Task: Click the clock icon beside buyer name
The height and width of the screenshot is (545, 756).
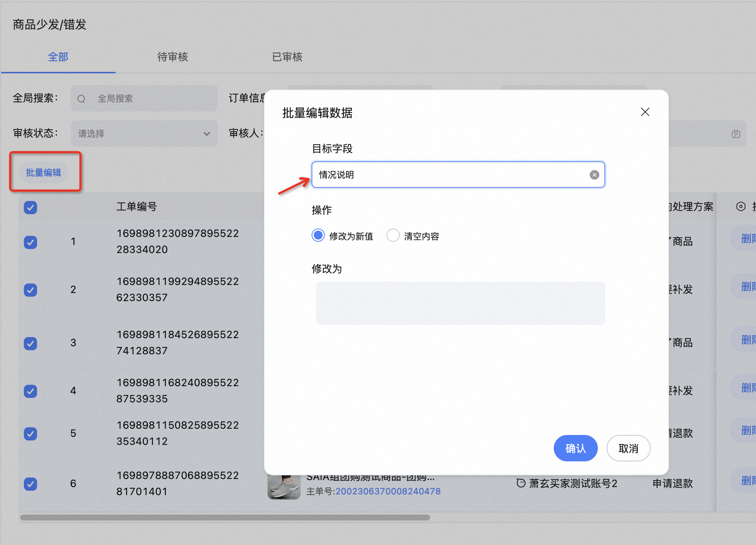Action: [x=521, y=483]
